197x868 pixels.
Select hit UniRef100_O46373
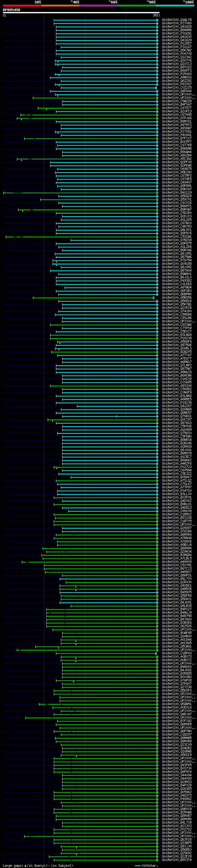click(176, 796)
